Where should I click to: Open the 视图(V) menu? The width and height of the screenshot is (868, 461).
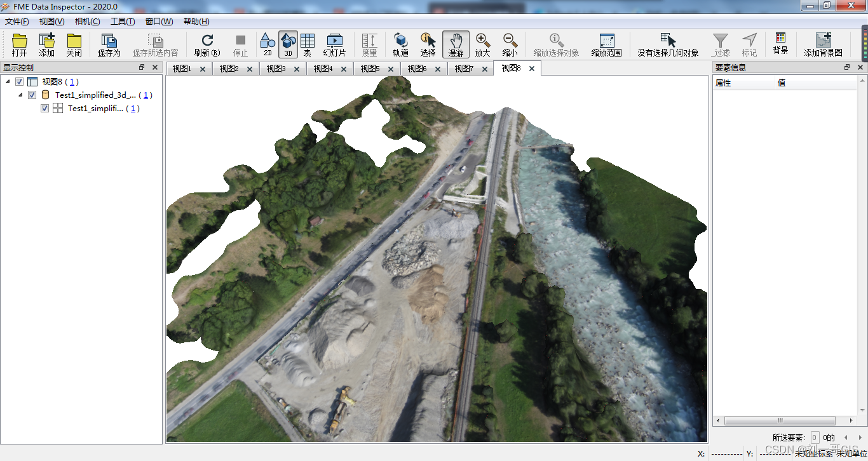pos(51,22)
